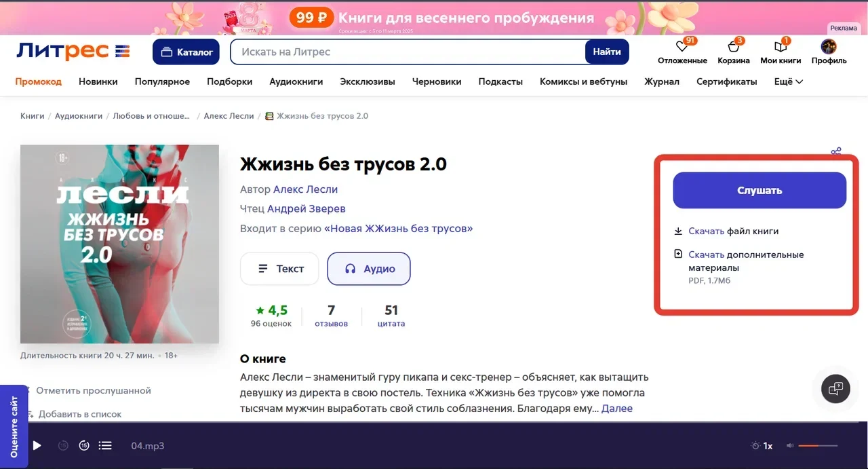Open the Оцените сайт feedback tab
The height and width of the screenshot is (469, 868).
coord(14,427)
